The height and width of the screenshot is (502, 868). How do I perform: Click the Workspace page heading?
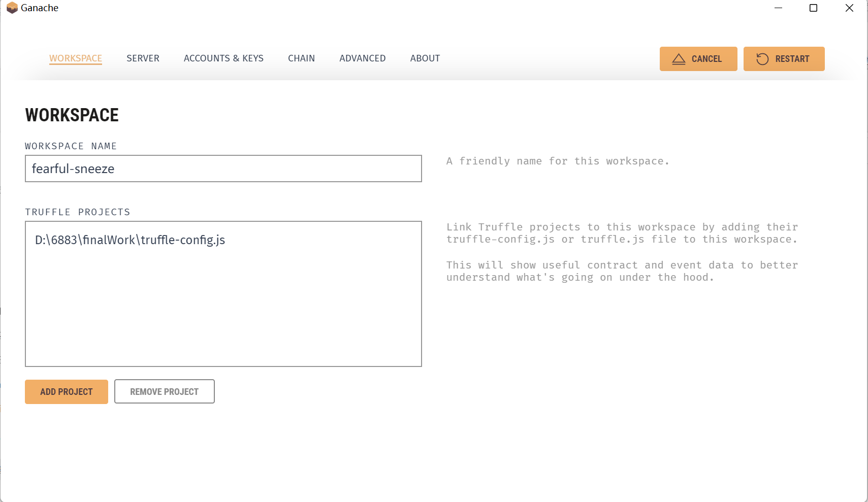coord(72,115)
